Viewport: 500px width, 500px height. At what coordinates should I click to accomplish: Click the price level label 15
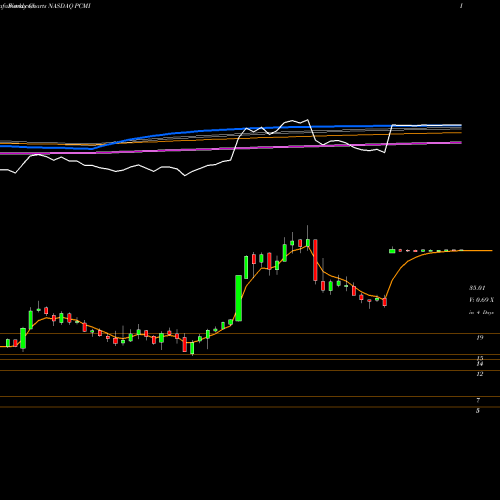[480, 358]
